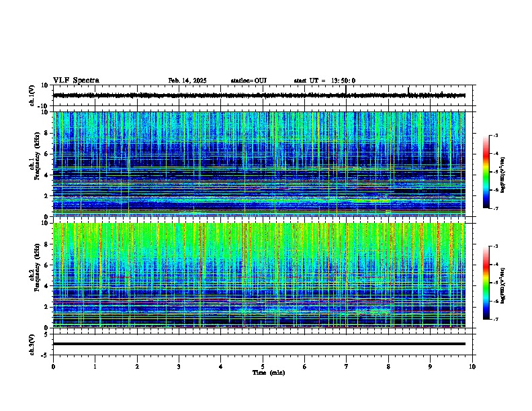Click the thick black ch.3 signal line
The height and width of the screenshot is (411, 532).
tap(259, 344)
